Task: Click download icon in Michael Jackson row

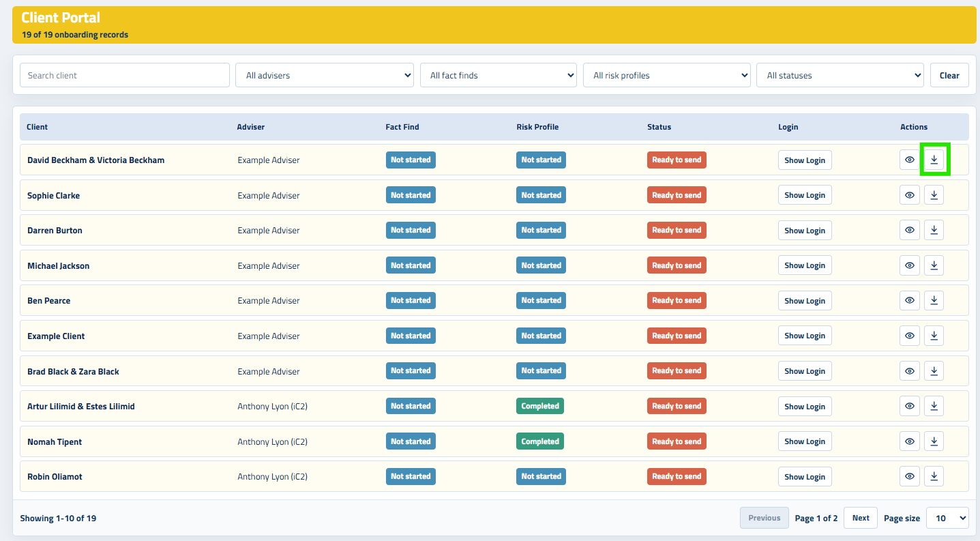Action: [x=934, y=265]
